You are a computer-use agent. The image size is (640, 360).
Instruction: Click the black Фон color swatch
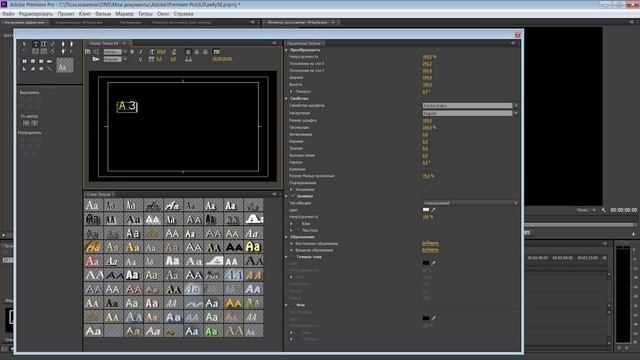click(x=426, y=318)
